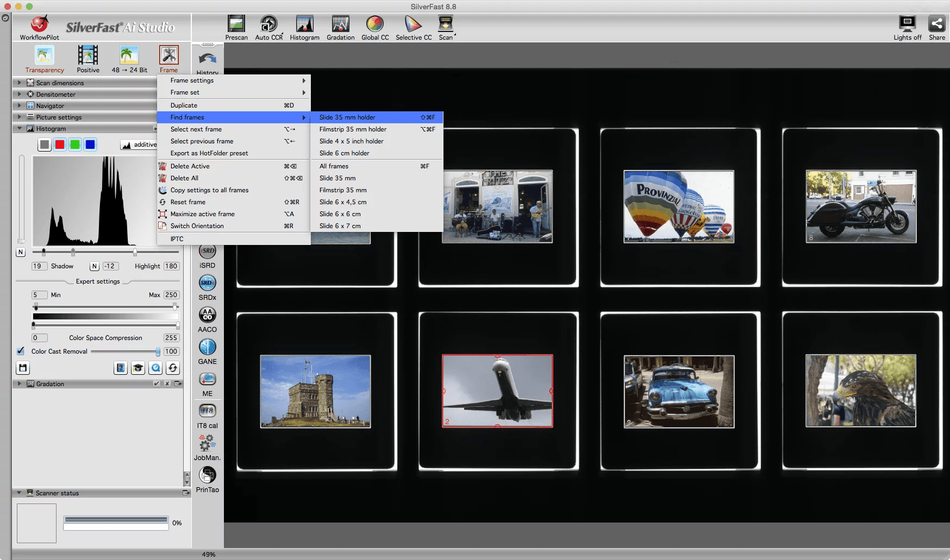
Task: Uncheck Color Cast Removal
Action: [21, 351]
